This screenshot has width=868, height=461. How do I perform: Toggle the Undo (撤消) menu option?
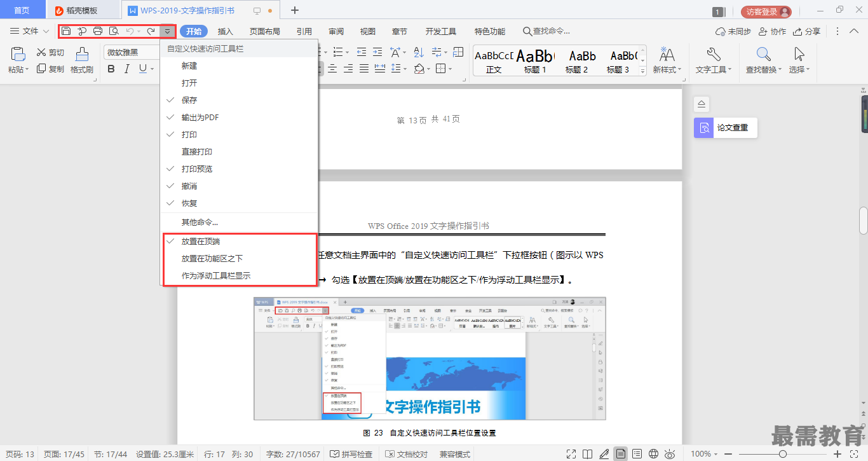(239, 186)
